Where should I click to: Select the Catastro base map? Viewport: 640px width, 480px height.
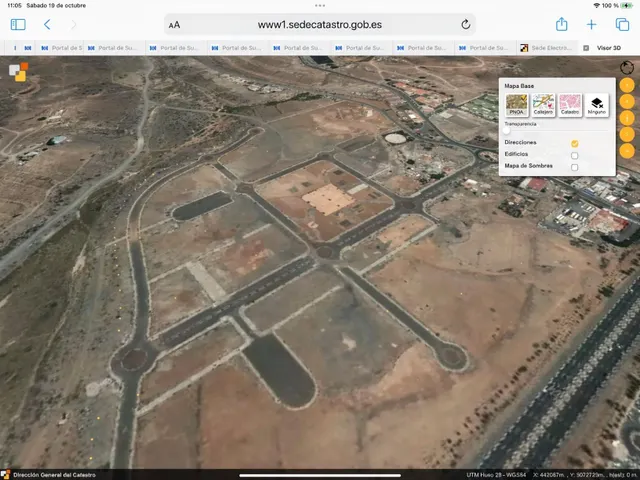point(570,104)
